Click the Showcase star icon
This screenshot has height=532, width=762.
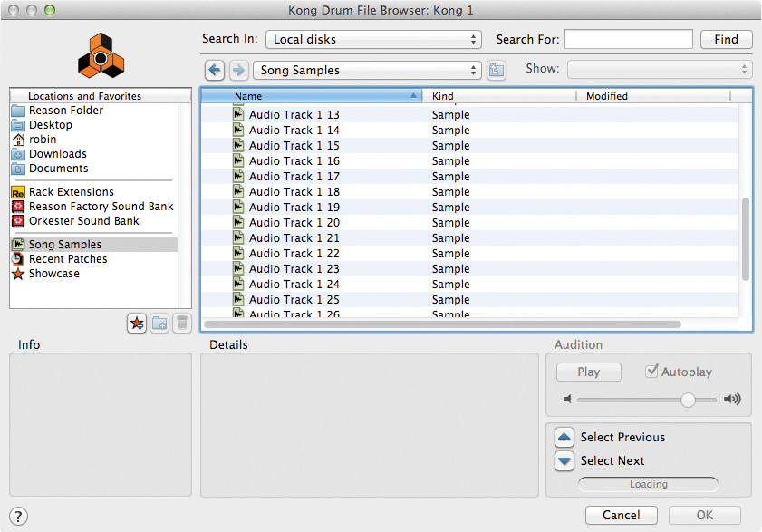coord(18,274)
